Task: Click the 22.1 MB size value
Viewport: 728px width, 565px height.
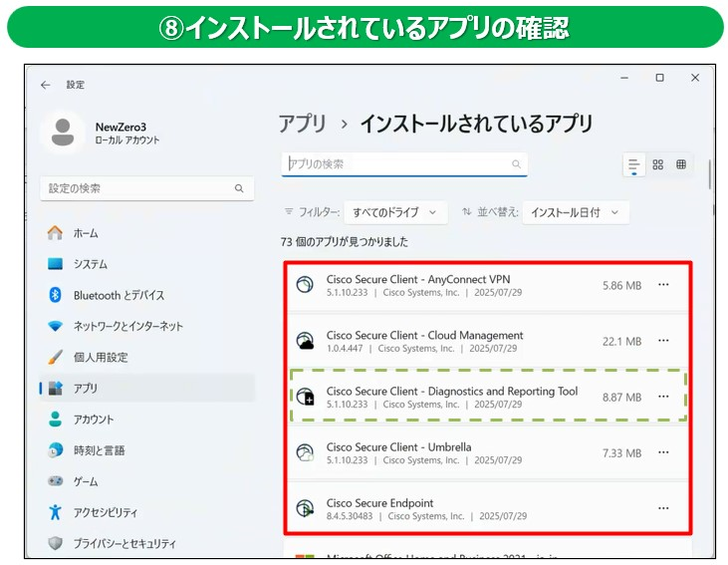Action: 622,342
